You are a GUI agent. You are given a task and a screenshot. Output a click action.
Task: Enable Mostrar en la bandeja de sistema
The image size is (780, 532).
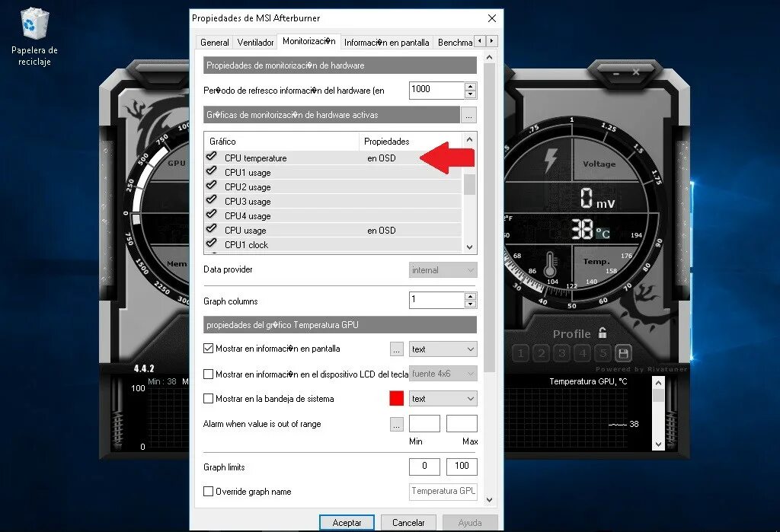209,399
